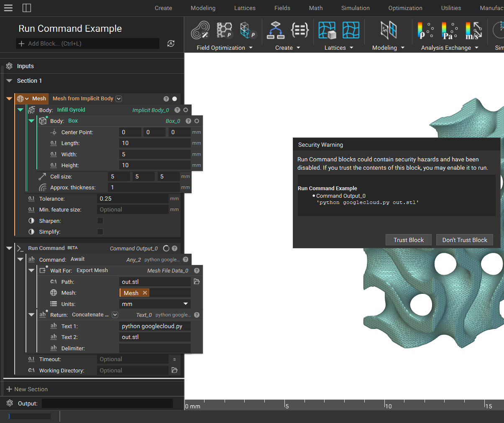Viewport: 504px width, 423px height.
Task: Click the Add Block search field
Action: pos(88,43)
